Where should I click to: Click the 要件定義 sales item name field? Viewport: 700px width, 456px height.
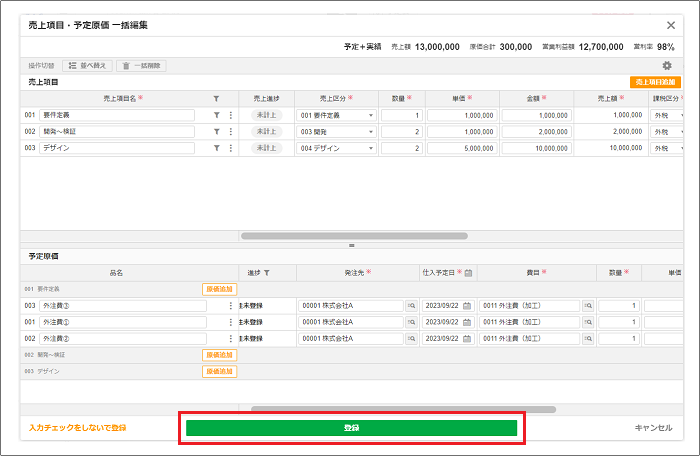tap(117, 115)
